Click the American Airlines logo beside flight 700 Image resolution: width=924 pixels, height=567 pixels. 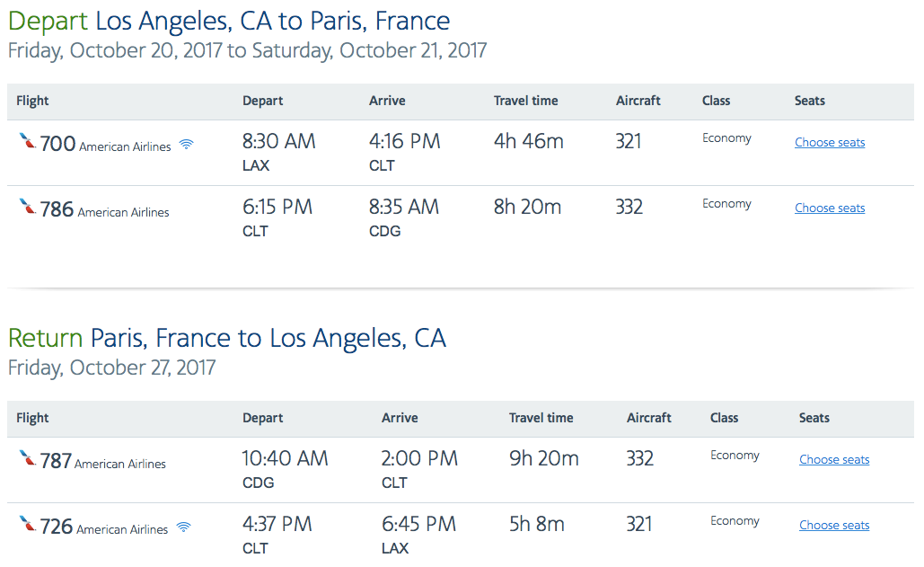[x=27, y=140]
